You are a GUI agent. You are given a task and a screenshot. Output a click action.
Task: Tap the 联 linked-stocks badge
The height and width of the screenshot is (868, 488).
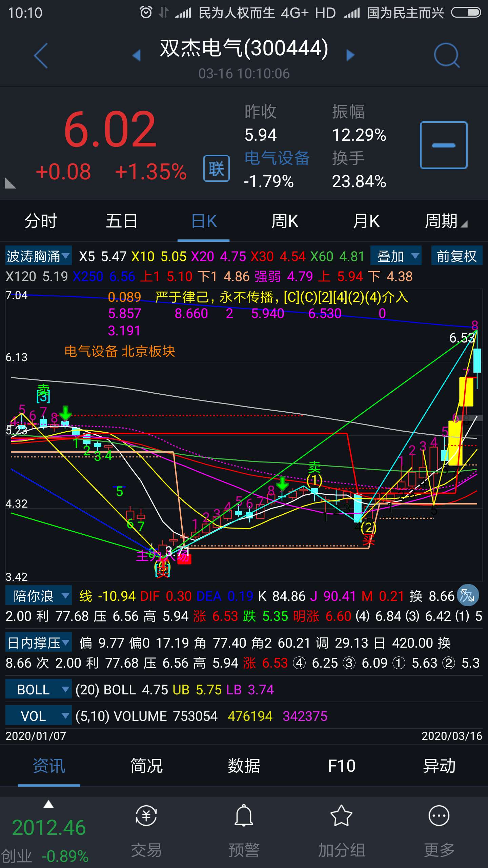(216, 169)
